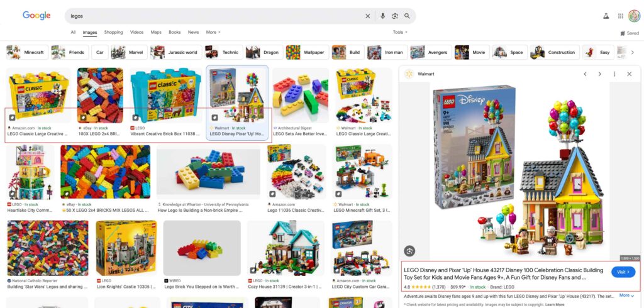The width and height of the screenshot is (644, 308).
Task: Visit the Walmart product page
Action: 623,272
